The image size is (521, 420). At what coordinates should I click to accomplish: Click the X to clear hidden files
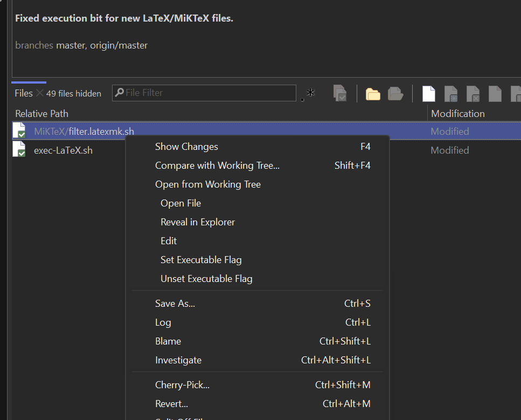coord(39,93)
